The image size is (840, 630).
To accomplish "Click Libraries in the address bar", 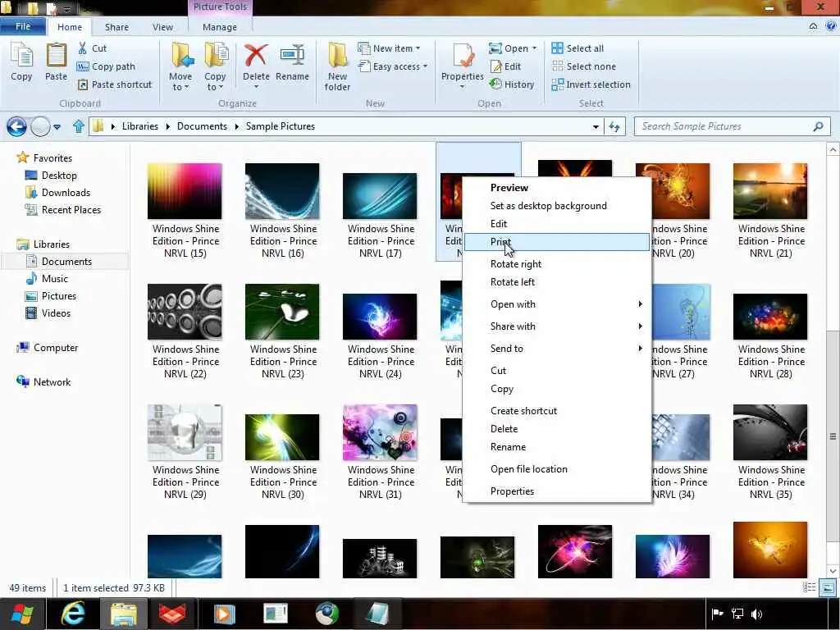I will point(139,126).
